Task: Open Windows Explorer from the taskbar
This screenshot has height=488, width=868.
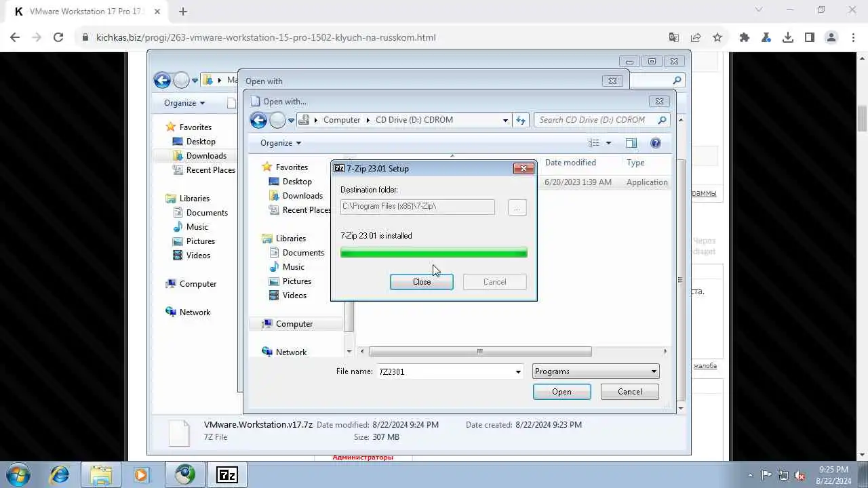Action: tap(100, 474)
